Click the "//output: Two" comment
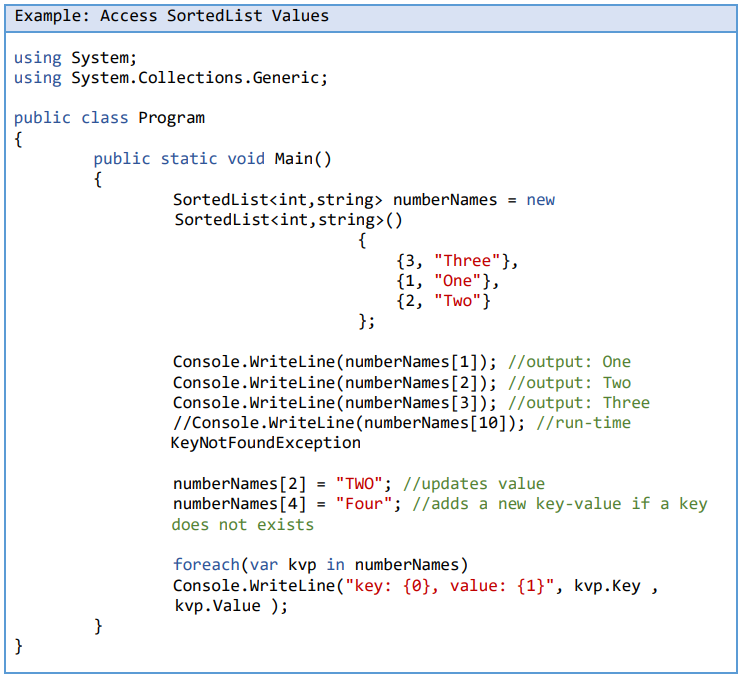742x680 pixels. click(x=569, y=383)
